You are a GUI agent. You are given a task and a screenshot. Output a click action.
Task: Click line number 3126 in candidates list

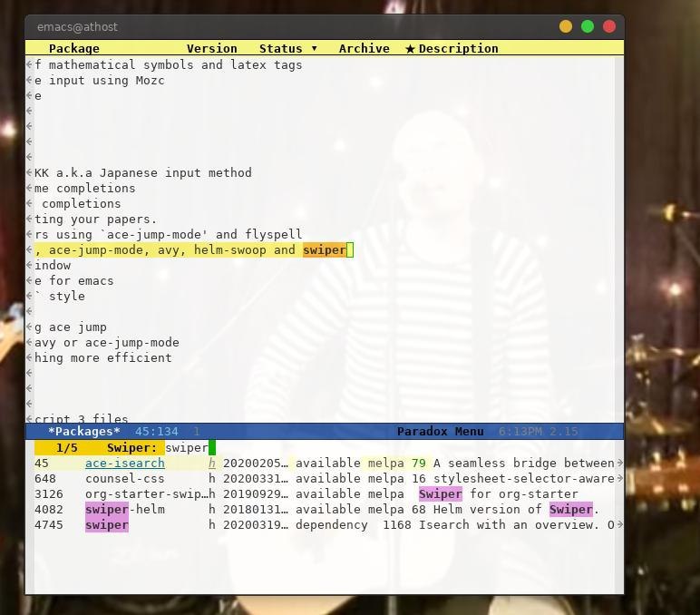[49, 494]
